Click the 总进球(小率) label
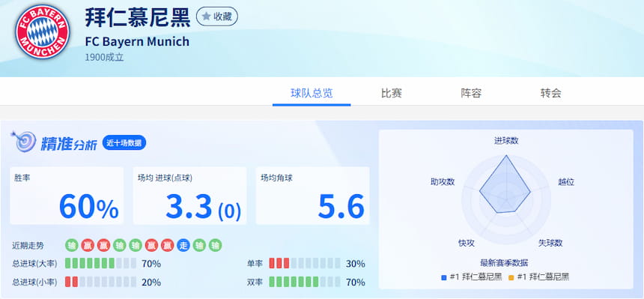This screenshot has height=299, width=644. point(35,282)
